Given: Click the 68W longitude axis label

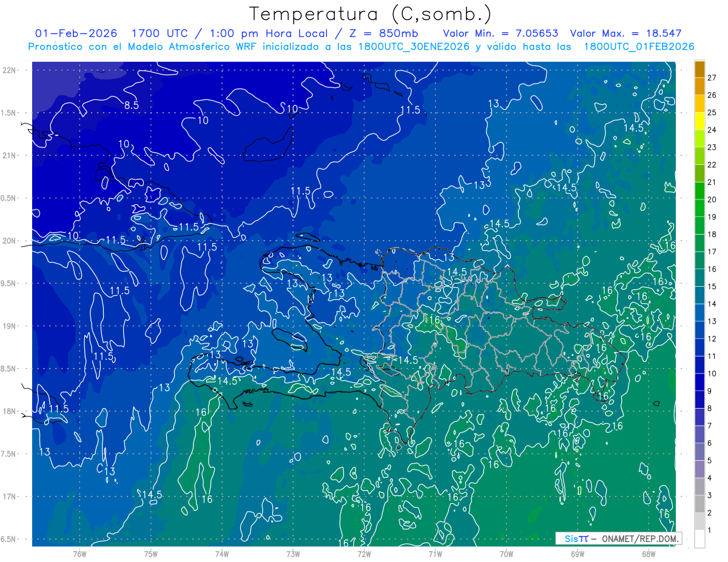Looking at the screenshot, I should pos(649,554).
